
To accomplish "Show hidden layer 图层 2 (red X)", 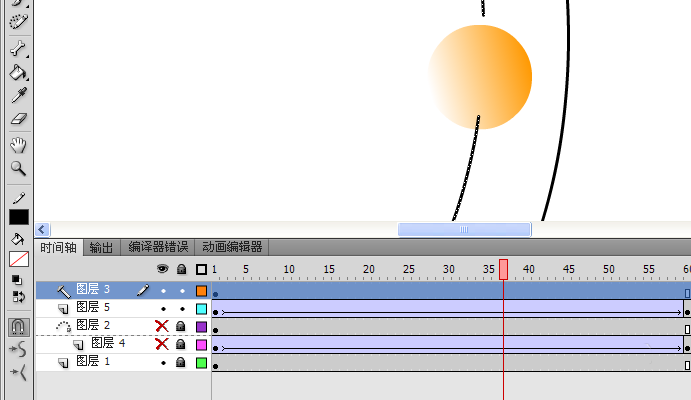I will [162, 326].
